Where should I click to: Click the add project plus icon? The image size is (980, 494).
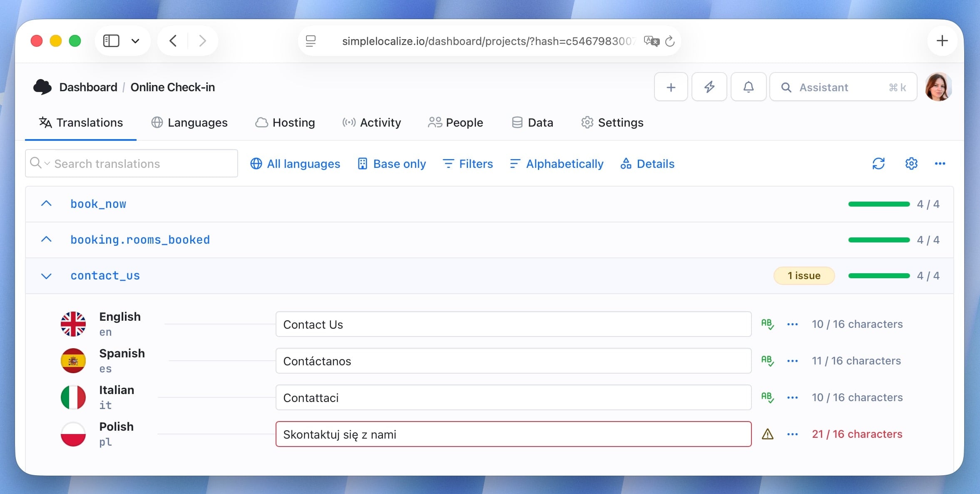(x=671, y=87)
